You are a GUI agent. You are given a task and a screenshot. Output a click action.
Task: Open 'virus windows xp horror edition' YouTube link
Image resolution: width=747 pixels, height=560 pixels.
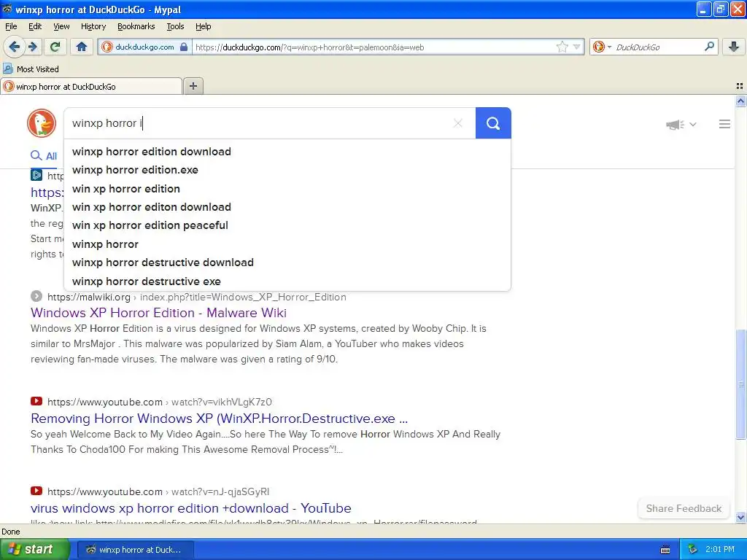tap(191, 508)
